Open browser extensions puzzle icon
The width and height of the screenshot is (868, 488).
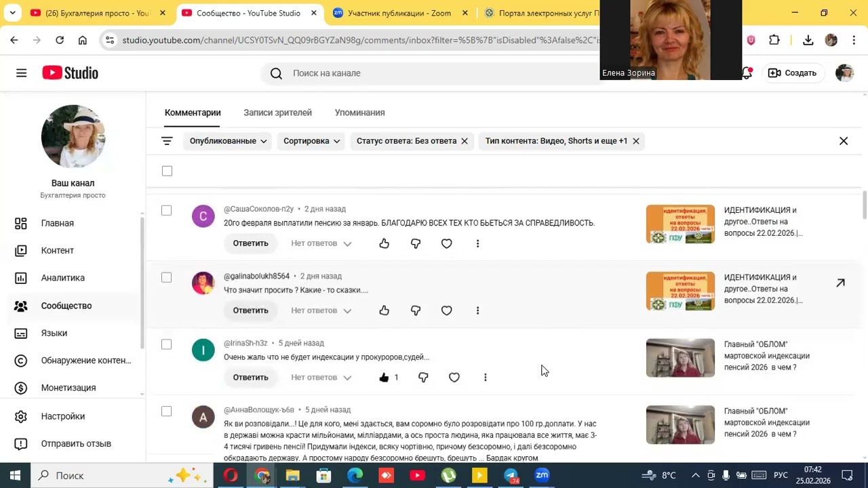[774, 40]
